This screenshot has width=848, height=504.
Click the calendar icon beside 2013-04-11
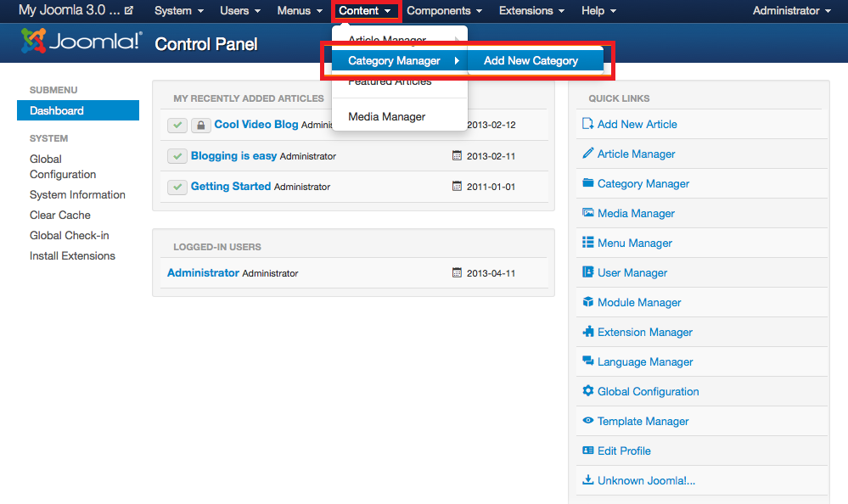[x=457, y=273]
